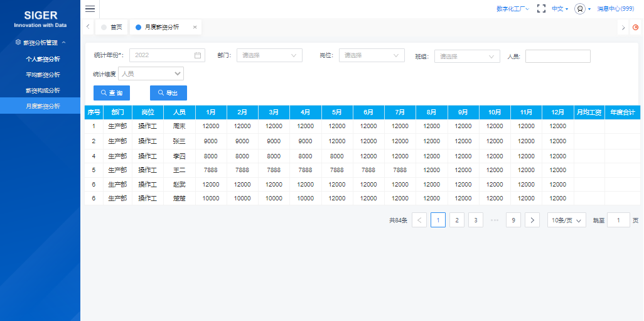Click the name cell 赵武

[180, 184]
